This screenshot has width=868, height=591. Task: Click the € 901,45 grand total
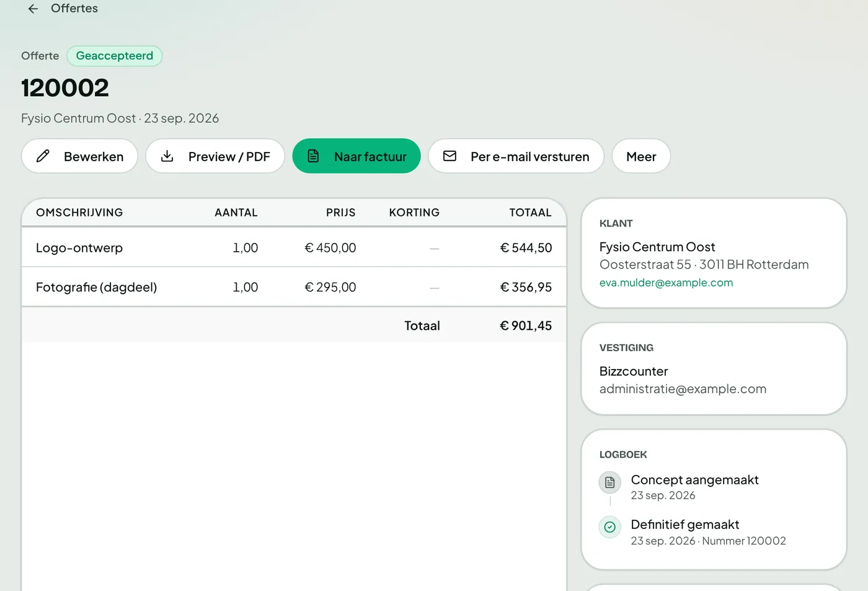pyautogui.click(x=526, y=326)
